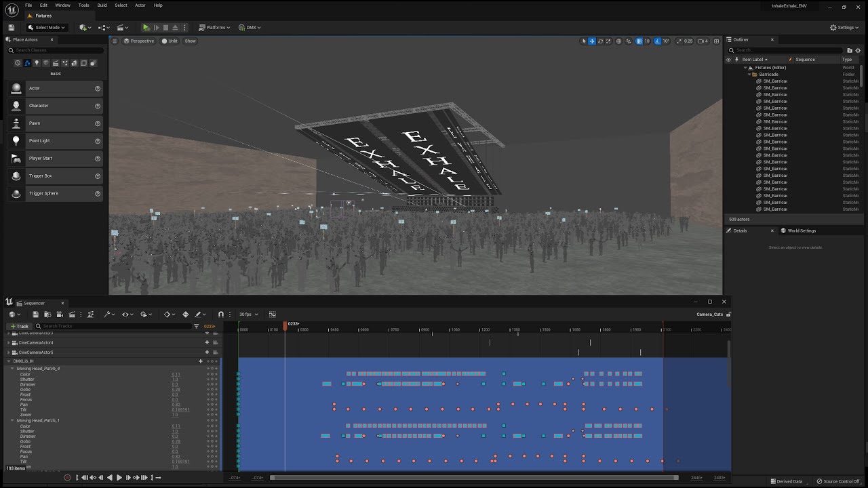Click the Sequencer record button
Screen dimensions: 868x488
[x=67, y=478]
